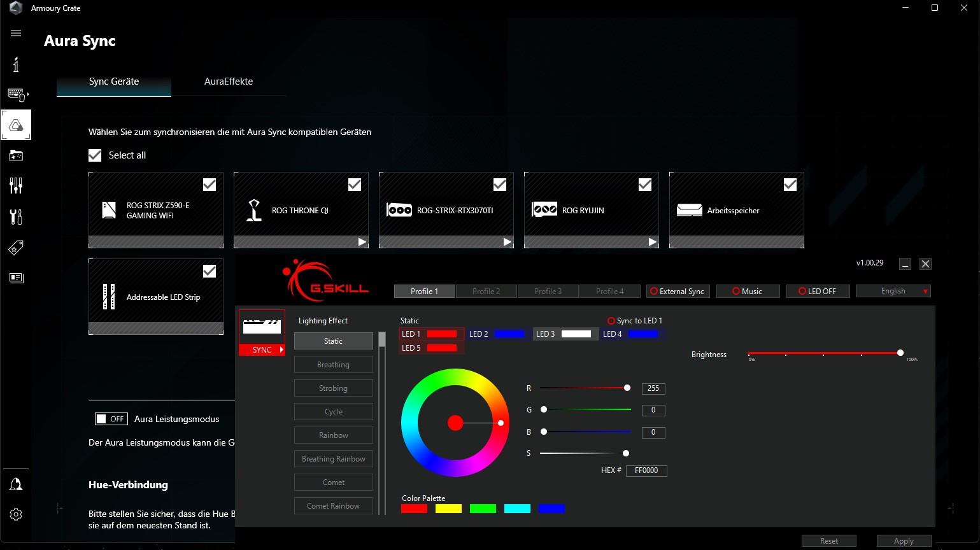Open the Scenario Profiles sliders icon
Image resolution: width=980 pixels, height=550 pixels.
click(16, 186)
